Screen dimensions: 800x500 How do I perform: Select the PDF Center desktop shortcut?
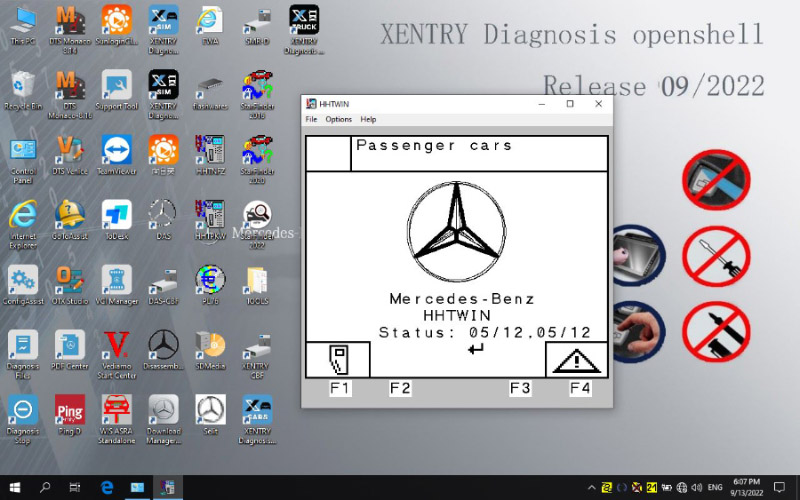70,350
